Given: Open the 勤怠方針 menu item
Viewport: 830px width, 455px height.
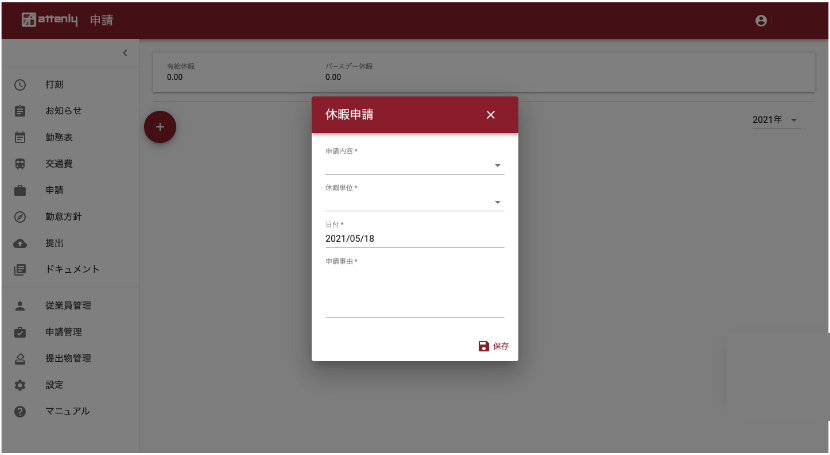Looking at the screenshot, I should pyautogui.click(x=70, y=217).
